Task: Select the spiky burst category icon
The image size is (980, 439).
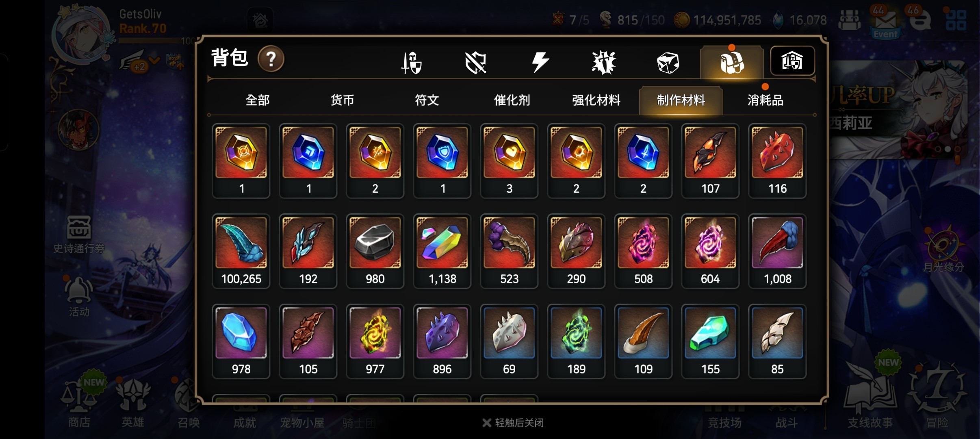Action: click(604, 63)
